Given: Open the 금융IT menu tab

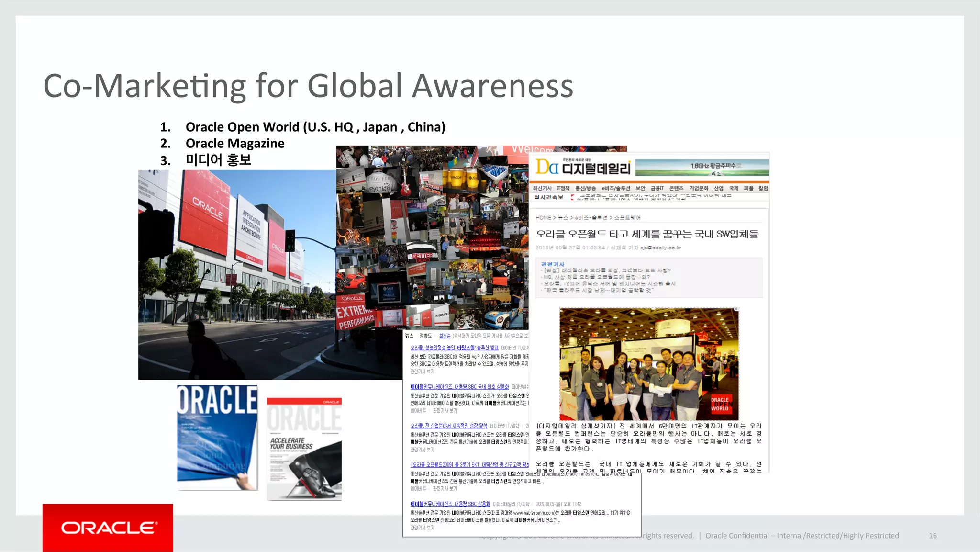Looking at the screenshot, I should point(657,188).
